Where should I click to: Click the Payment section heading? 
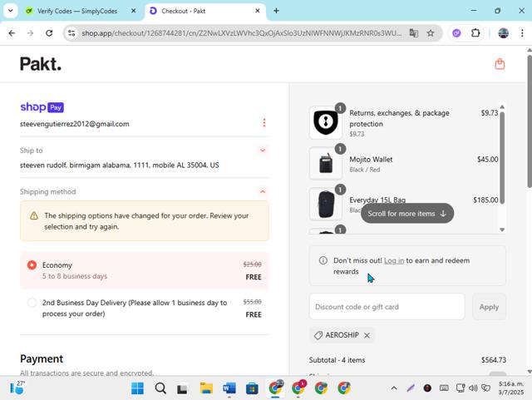point(42,358)
